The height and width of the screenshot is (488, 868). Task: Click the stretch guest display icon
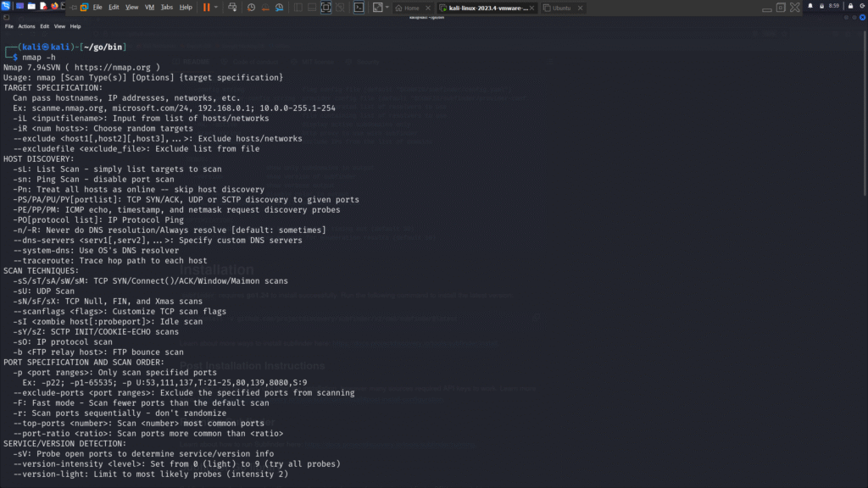tap(377, 8)
